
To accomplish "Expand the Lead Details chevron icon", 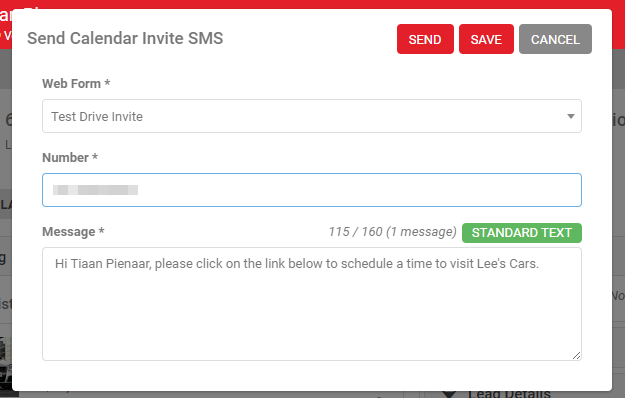I will point(449,394).
